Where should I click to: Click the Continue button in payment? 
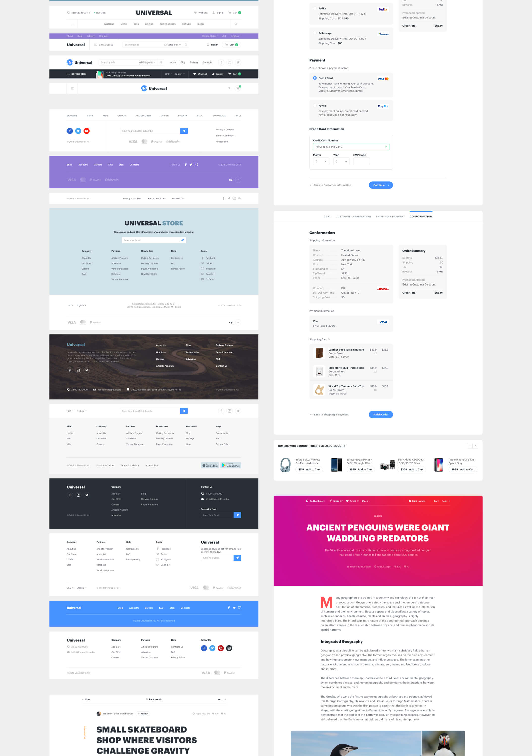click(380, 185)
